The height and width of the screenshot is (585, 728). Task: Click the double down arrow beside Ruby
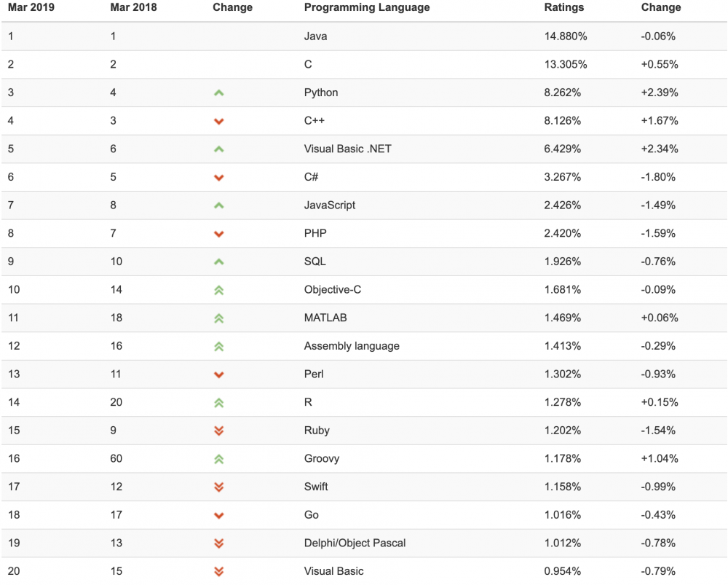218,431
